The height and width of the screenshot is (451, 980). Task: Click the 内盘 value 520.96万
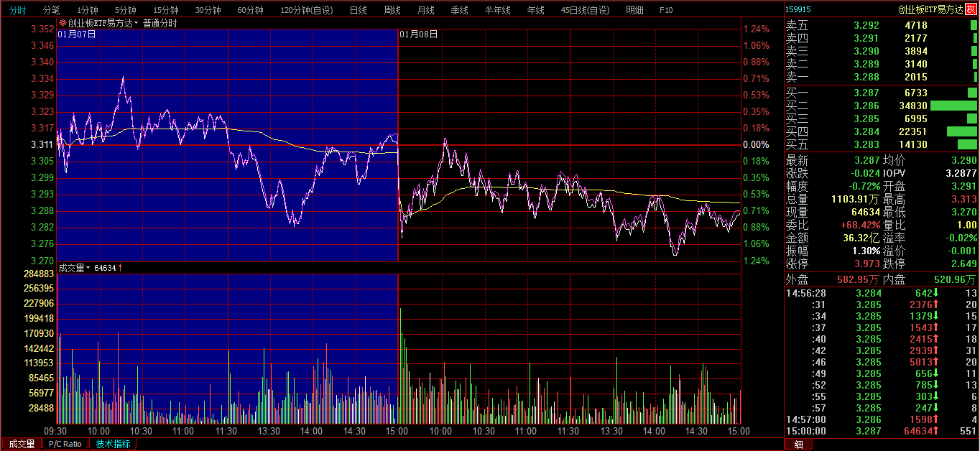point(956,279)
